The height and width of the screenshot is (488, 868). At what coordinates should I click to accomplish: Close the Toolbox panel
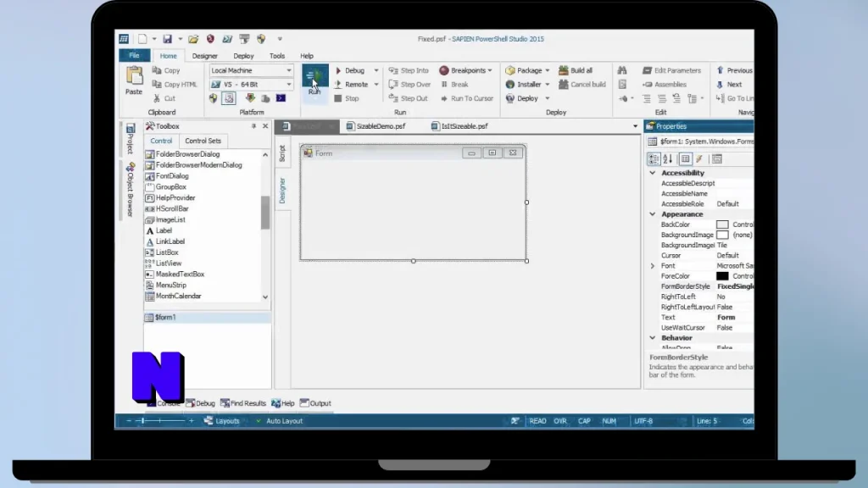(x=265, y=126)
